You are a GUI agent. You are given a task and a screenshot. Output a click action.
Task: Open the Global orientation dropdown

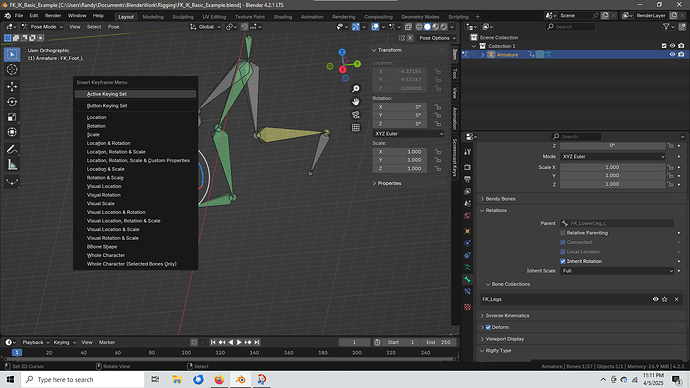coord(206,27)
